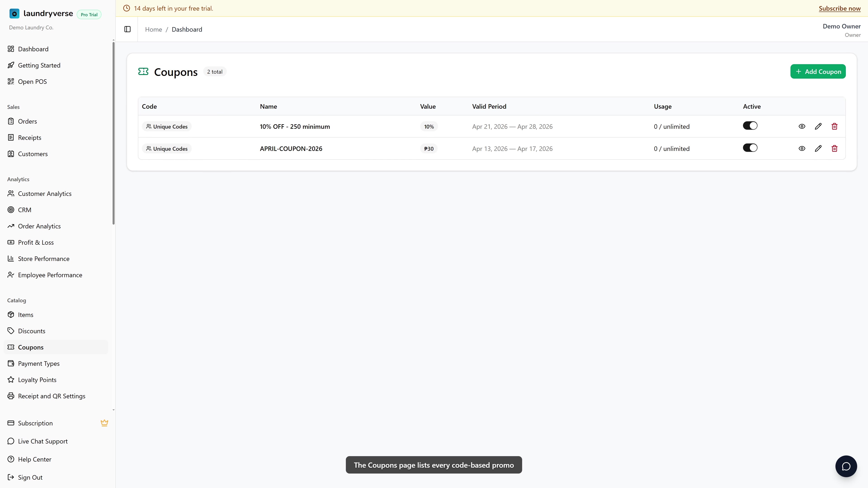Go to Home breadcrumb

pyautogui.click(x=153, y=29)
